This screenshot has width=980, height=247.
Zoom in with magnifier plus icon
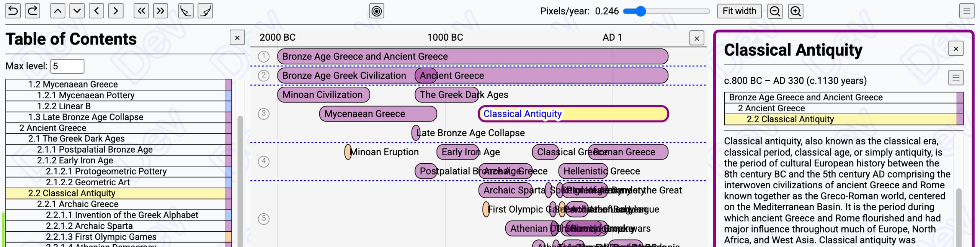click(795, 11)
